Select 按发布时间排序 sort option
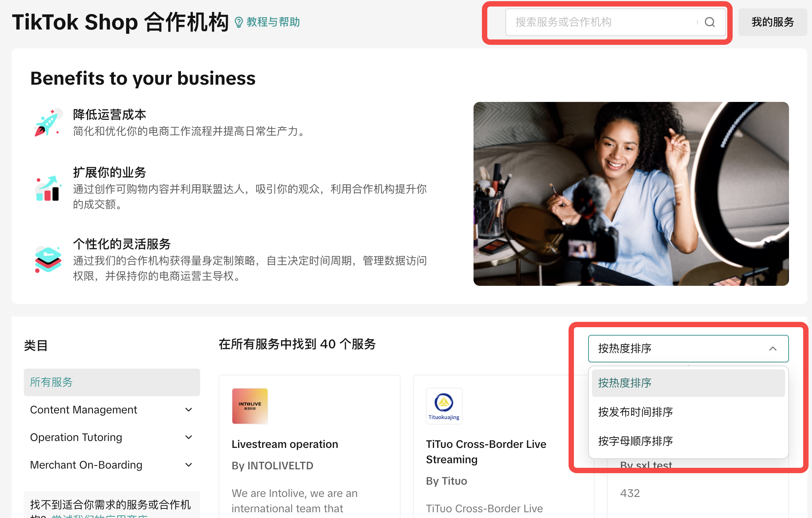Viewport: 812px width, 518px height. [x=635, y=412]
